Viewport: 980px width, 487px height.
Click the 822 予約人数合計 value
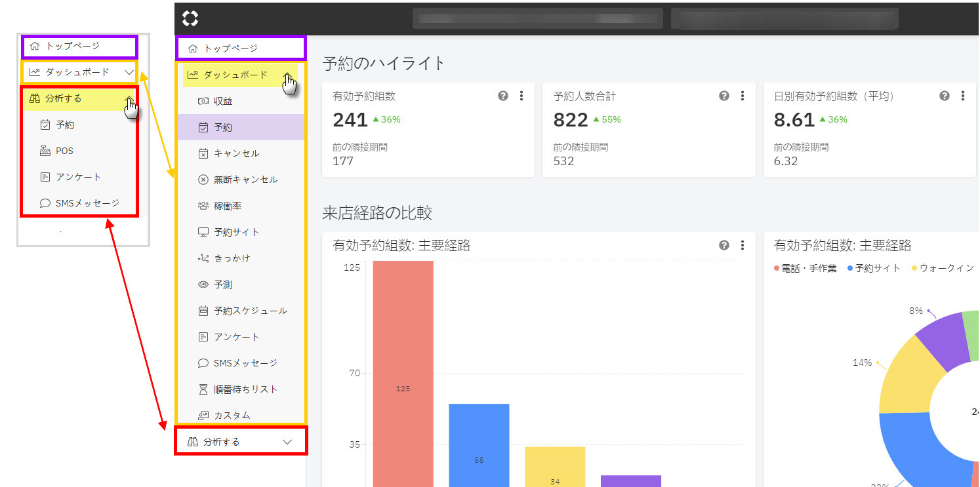(571, 119)
